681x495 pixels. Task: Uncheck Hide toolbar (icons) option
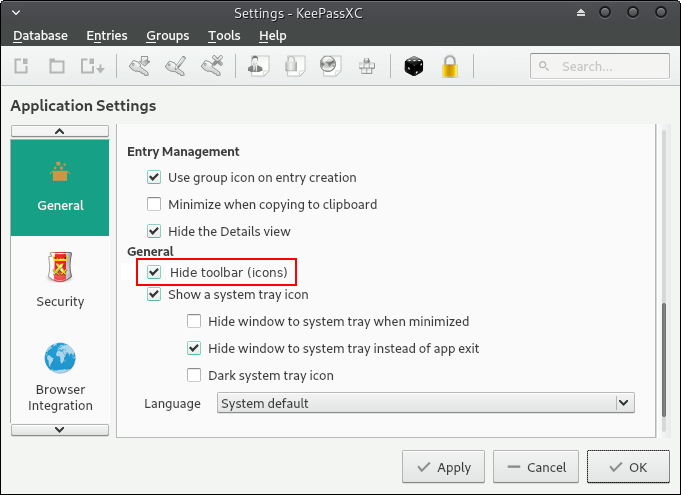pyautogui.click(x=154, y=272)
